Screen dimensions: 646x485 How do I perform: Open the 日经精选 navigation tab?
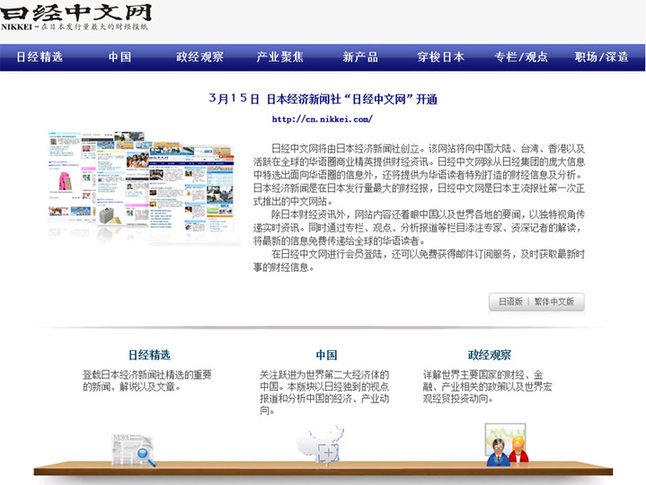[x=40, y=57]
